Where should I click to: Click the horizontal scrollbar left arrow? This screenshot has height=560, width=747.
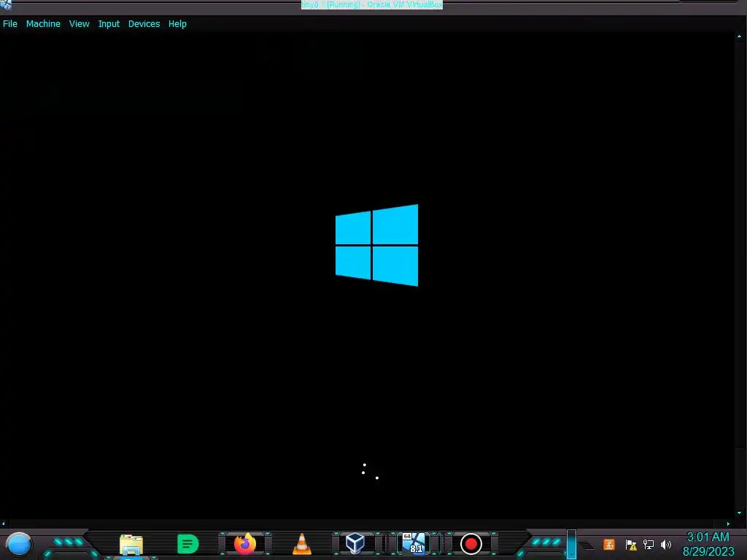point(4,524)
